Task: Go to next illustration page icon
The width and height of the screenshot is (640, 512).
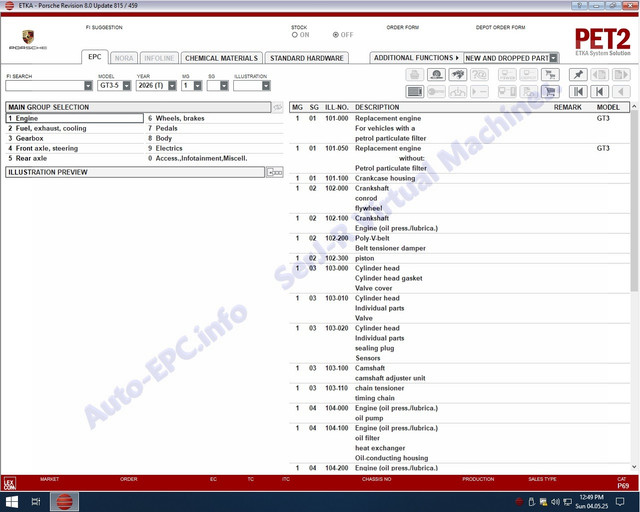Action: click(x=621, y=75)
